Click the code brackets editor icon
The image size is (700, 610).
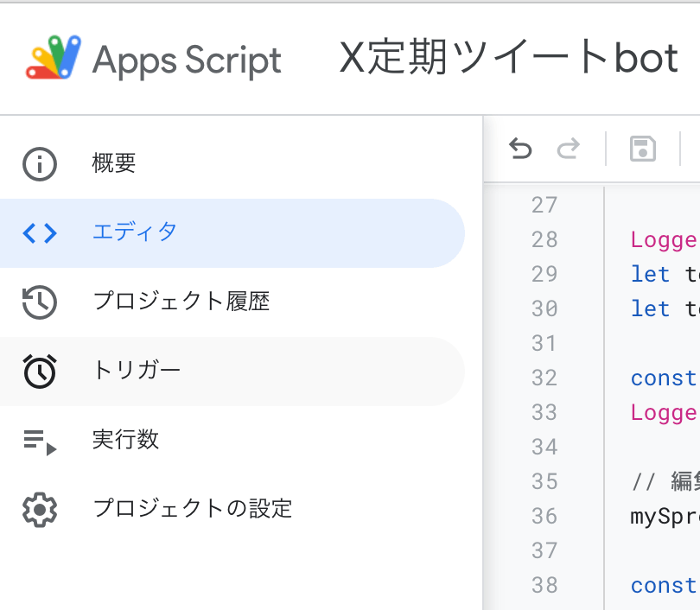point(40,233)
